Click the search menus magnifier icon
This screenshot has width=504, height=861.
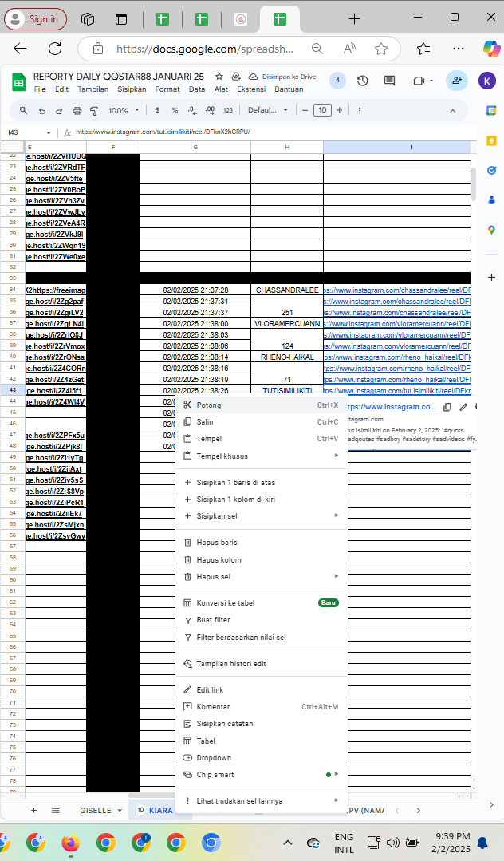24,110
